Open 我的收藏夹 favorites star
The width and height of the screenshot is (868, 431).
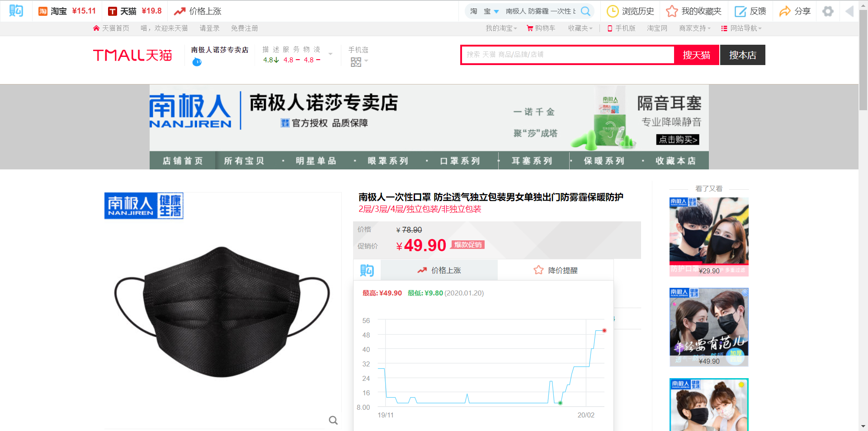(693, 11)
